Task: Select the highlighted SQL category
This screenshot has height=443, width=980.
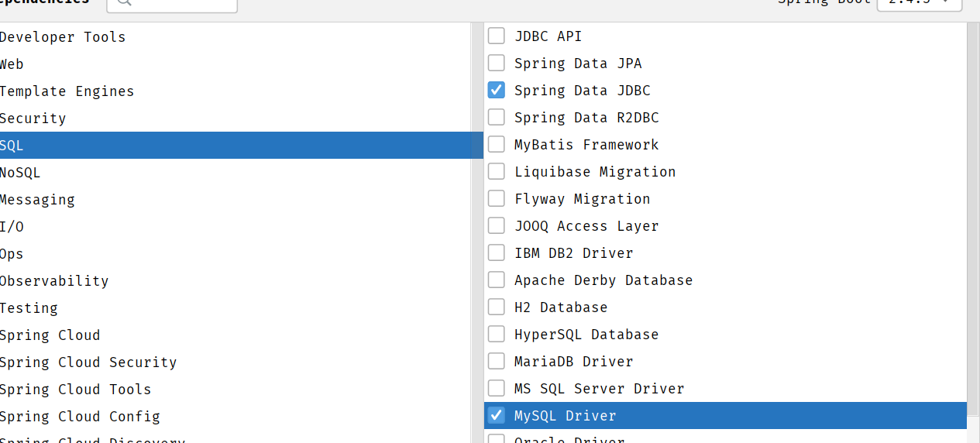Action: 242,145
